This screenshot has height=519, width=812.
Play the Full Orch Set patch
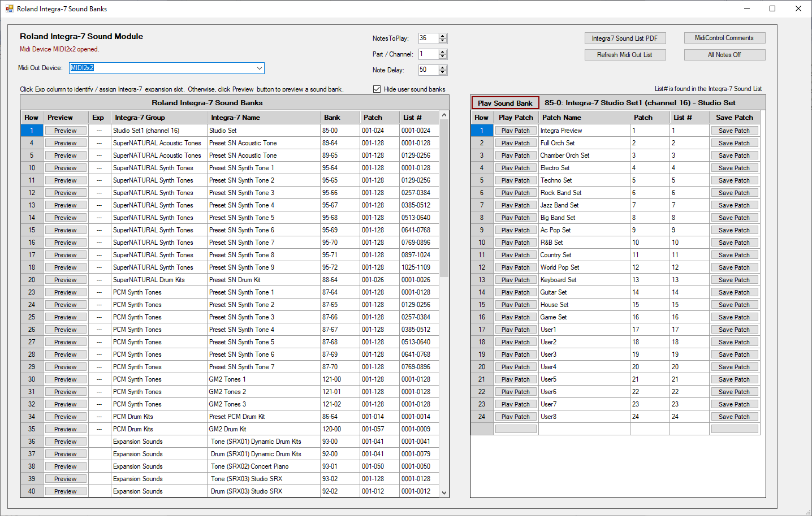pos(516,143)
